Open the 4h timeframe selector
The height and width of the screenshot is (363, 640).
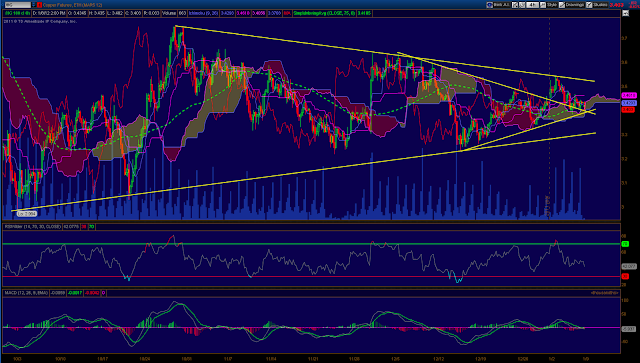coord(532,5)
